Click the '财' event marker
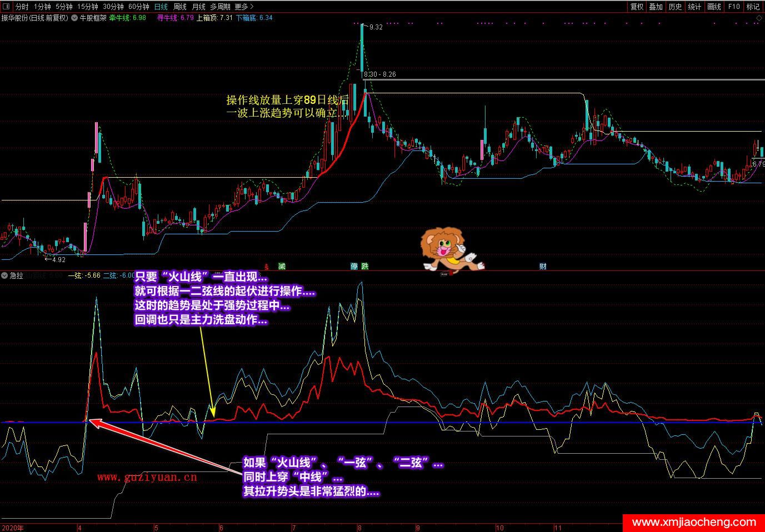 pos(543,267)
